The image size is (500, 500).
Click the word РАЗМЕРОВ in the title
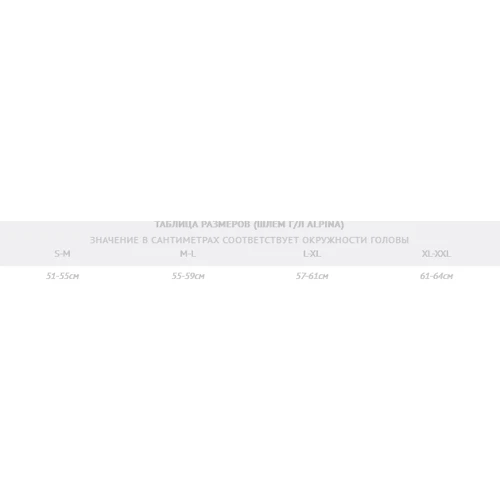pos(226,225)
